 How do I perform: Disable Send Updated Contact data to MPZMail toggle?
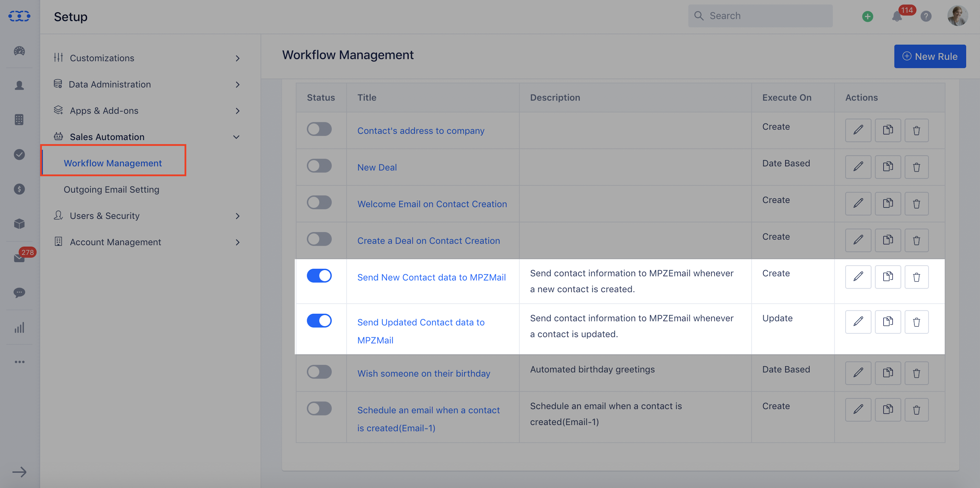319,321
